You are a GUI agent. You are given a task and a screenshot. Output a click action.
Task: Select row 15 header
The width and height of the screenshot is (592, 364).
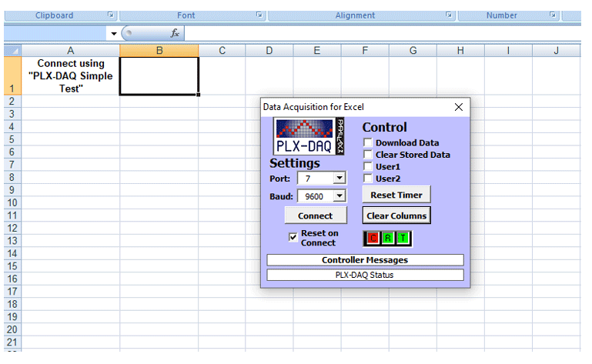tap(12, 266)
